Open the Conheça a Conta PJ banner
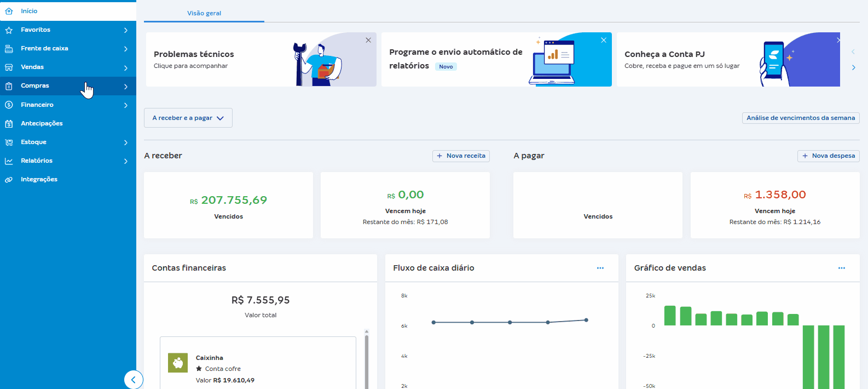868x389 pixels. [728, 59]
